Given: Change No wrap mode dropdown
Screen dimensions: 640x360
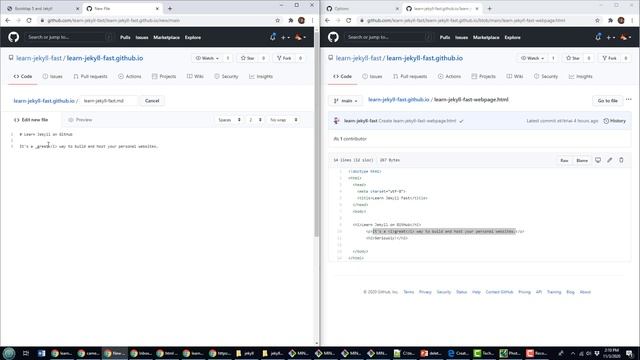Looking at the screenshot, I should tap(283, 120).
